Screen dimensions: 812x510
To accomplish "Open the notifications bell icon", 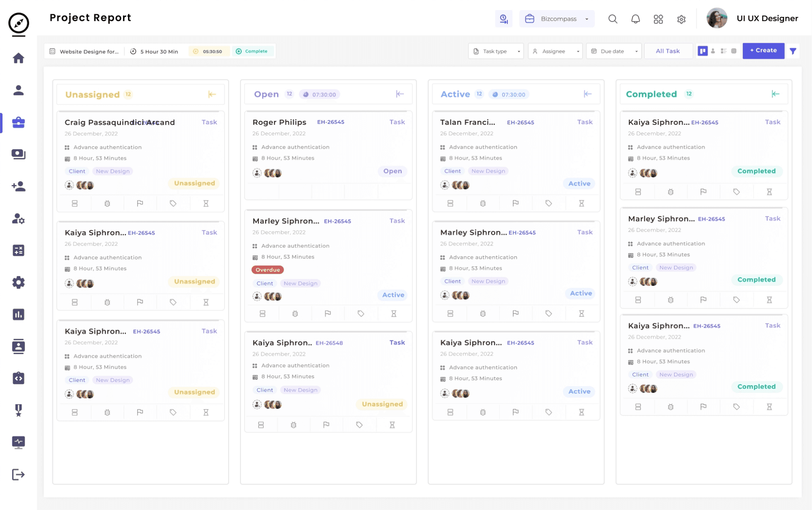I will (x=635, y=19).
